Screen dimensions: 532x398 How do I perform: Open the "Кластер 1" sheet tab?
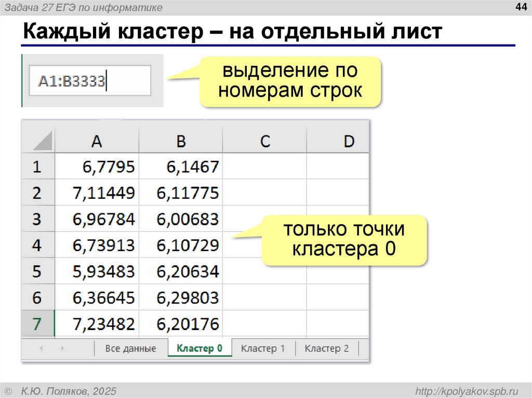coord(264,348)
